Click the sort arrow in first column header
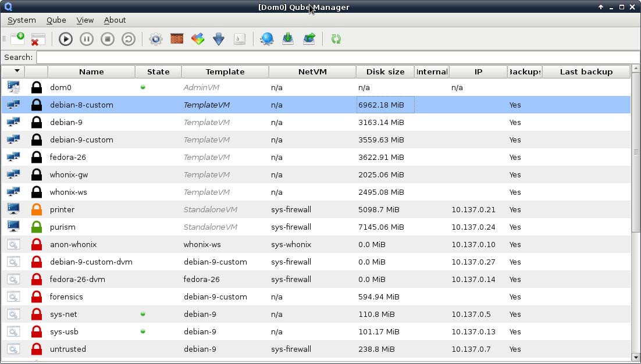The image size is (641, 364). [17, 71]
